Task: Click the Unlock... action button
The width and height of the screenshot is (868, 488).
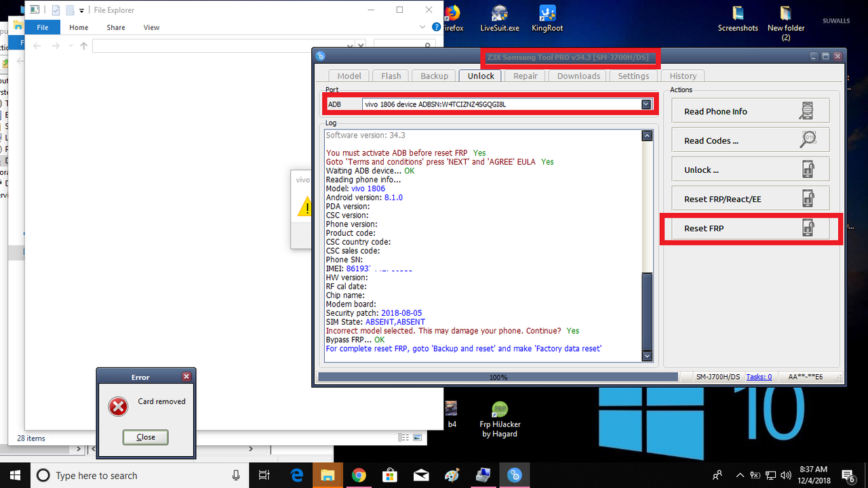Action: [750, 169]
